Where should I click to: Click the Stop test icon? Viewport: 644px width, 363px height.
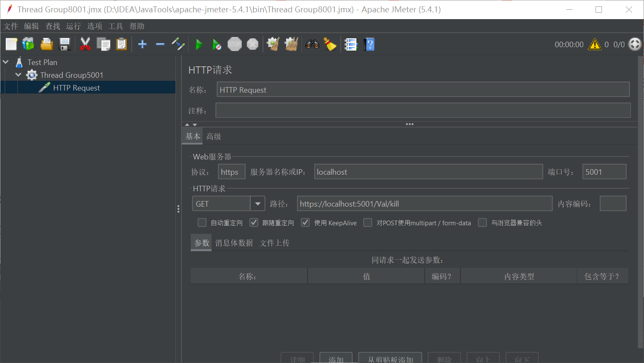(x=234, y=44)
